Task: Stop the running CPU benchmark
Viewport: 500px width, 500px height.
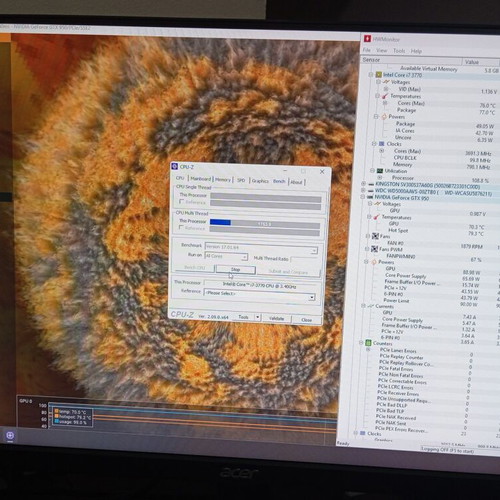Action: point(236,269)
